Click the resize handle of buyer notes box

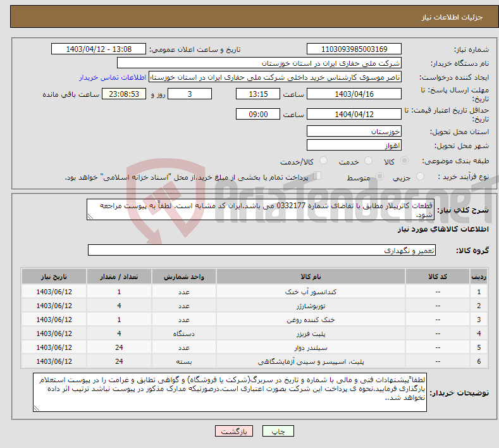tap(37, 408)
